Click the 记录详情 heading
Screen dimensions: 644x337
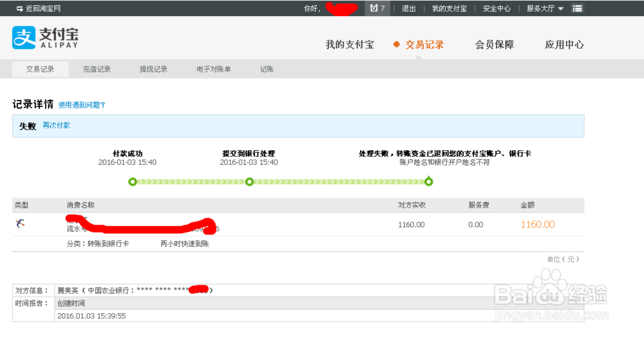pos(33,104)
